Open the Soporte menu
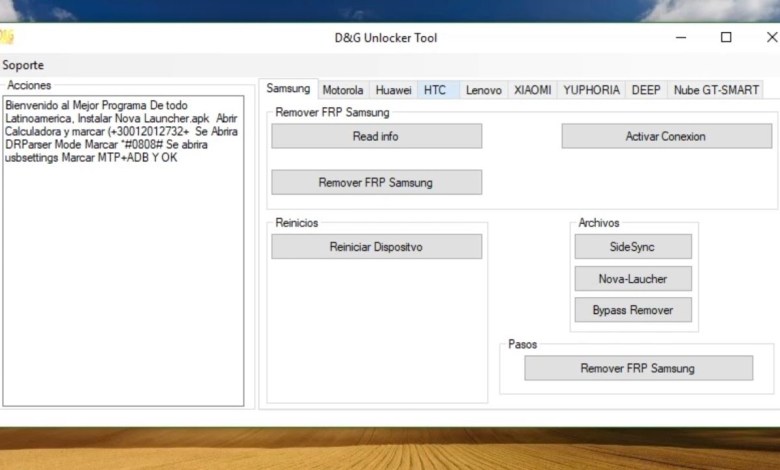Image resolution: width=780 pixels, height=470 pixels. pyautogui.click(x=23, y=65)
